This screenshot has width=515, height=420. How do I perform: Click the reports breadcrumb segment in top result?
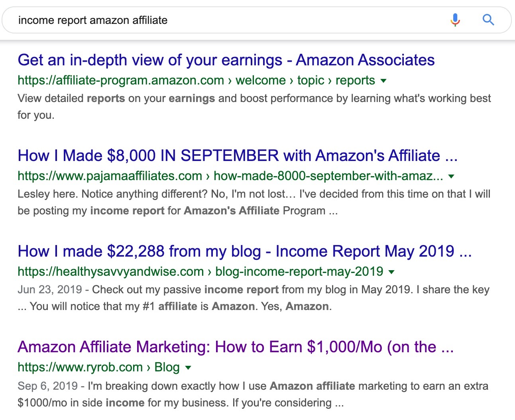click(355, 80)
